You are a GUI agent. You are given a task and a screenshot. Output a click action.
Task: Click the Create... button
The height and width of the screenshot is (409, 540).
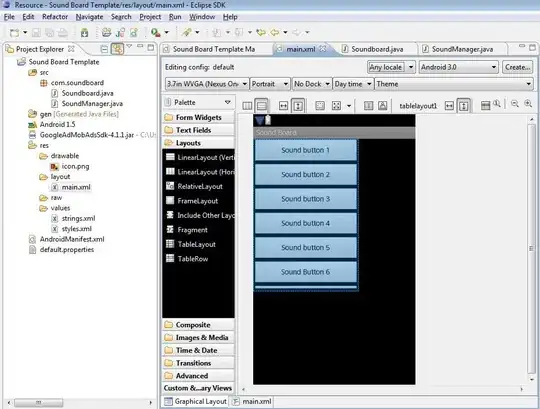(518, 67)
